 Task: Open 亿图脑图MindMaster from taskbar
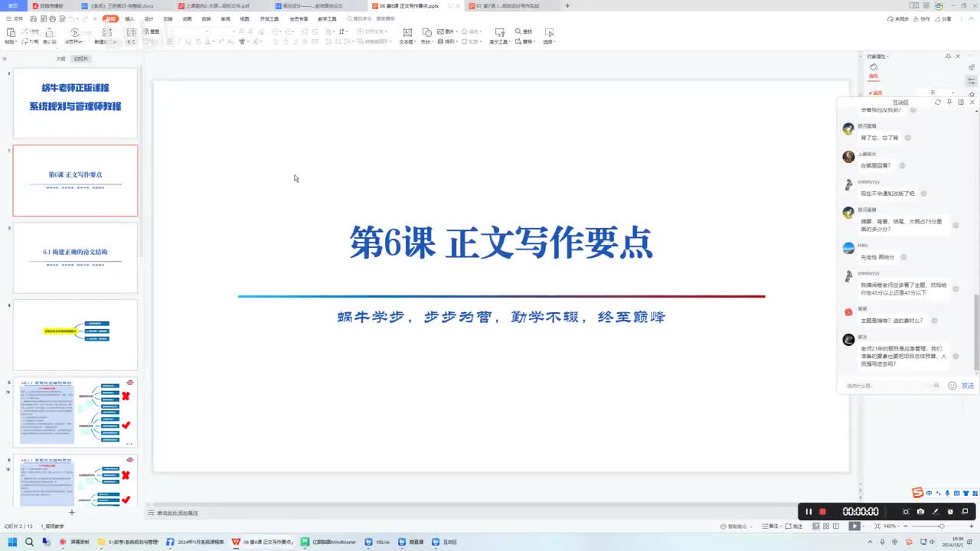pyautogui.click(x=330, y=542)
